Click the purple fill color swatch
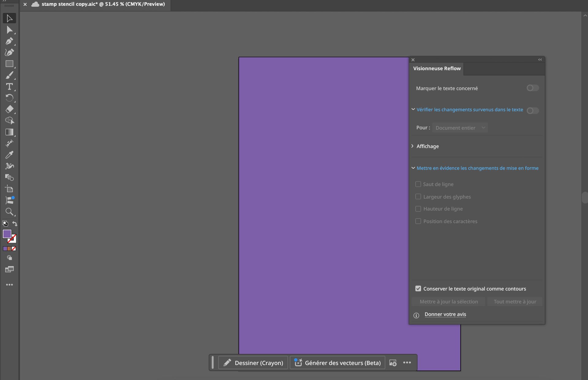 pyautogui.click(x=8, y=234)
